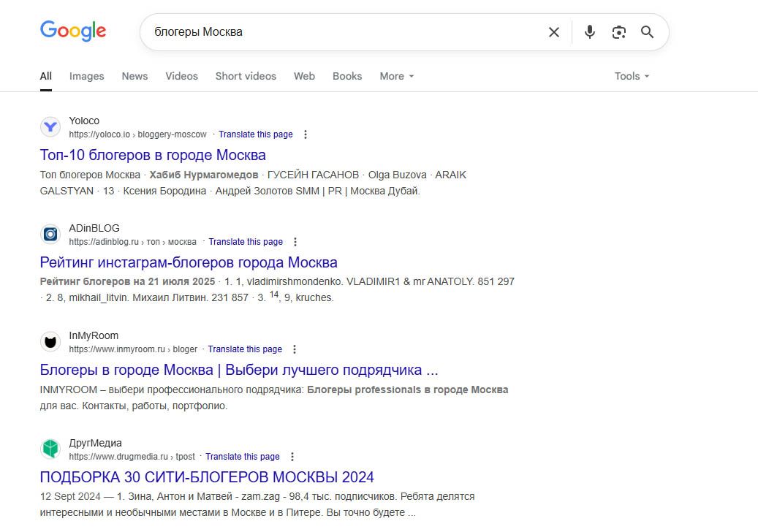Click the ADinBLOG site name

point(94,228)
